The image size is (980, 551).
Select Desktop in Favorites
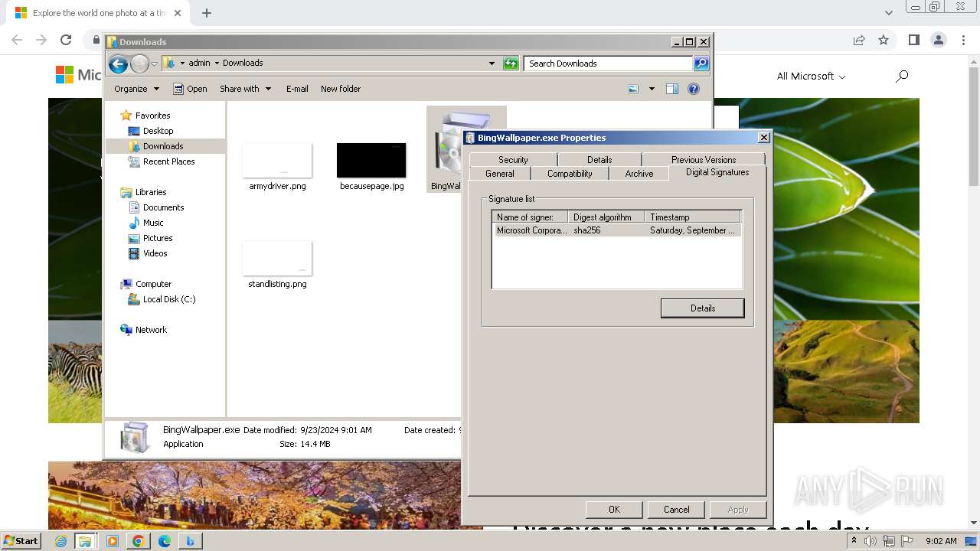click(x=158, y=131)
